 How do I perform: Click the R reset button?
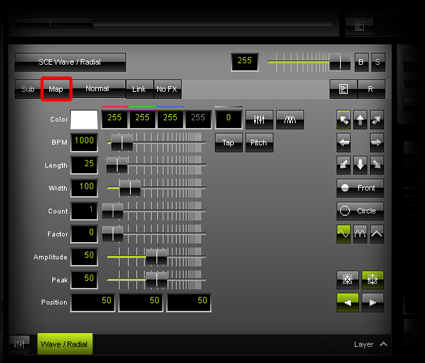point(371,89)
